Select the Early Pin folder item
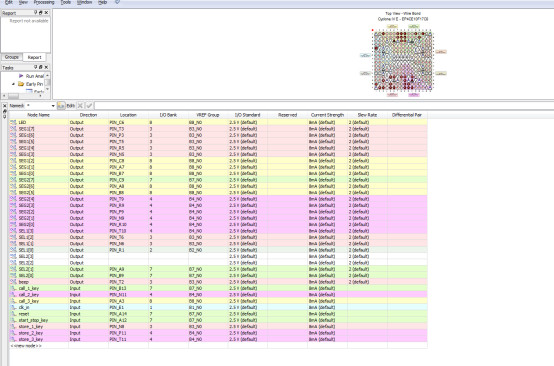554x366 pixels. click(x=30, y=84)
